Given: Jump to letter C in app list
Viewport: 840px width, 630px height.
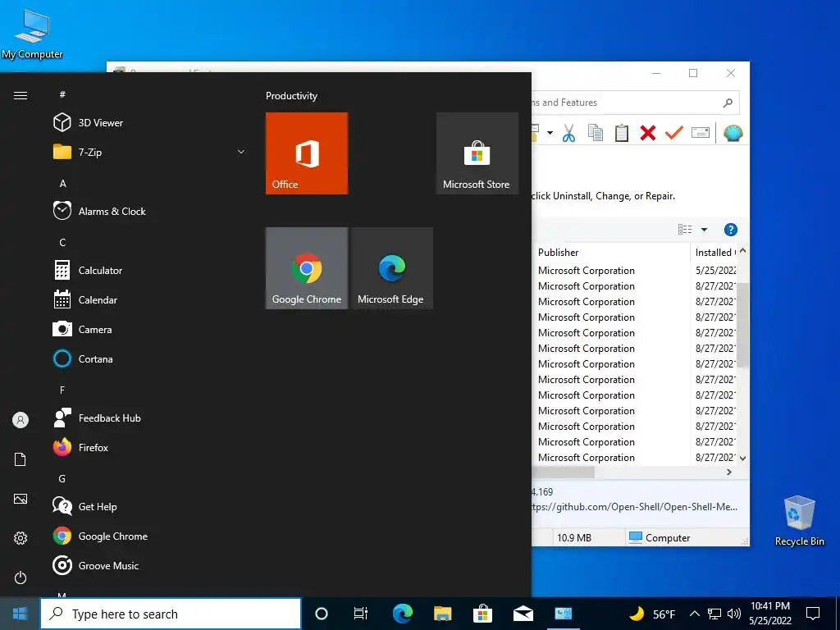Looking at the screenshot, I should (62, 242).
